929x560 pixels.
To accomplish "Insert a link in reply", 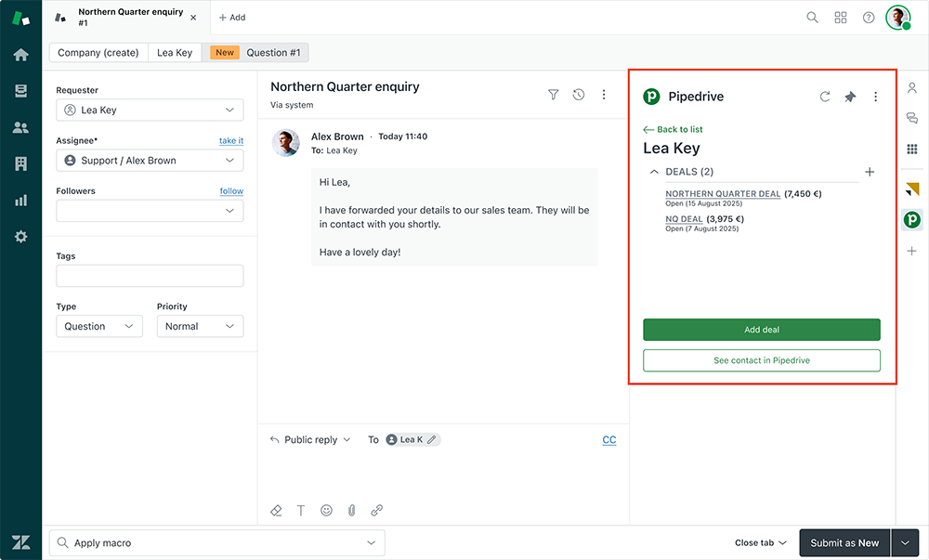I will [377, 510].
